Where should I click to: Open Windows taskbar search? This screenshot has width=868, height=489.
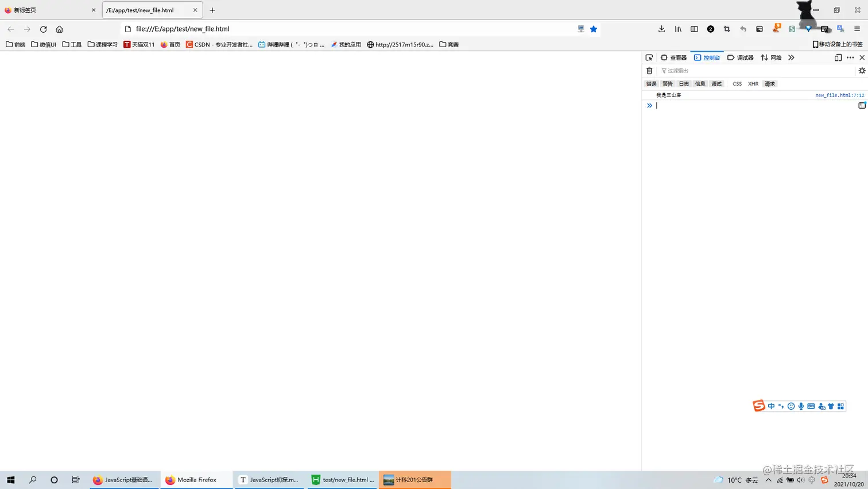tap(33, 480)
